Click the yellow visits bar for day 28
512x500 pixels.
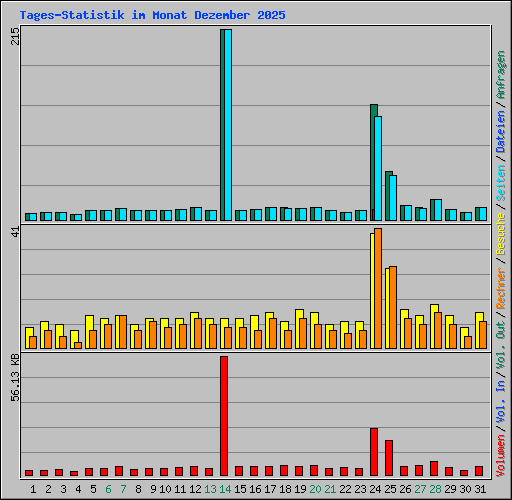tap(432, 327)
